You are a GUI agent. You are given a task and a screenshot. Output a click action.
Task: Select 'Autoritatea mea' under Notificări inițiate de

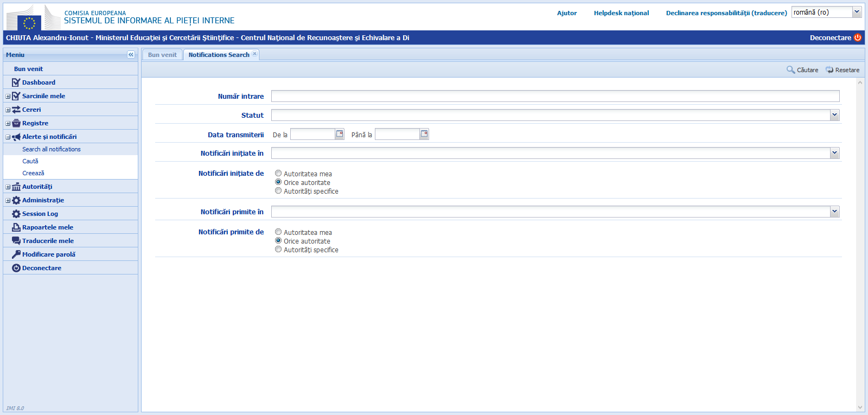278,174
